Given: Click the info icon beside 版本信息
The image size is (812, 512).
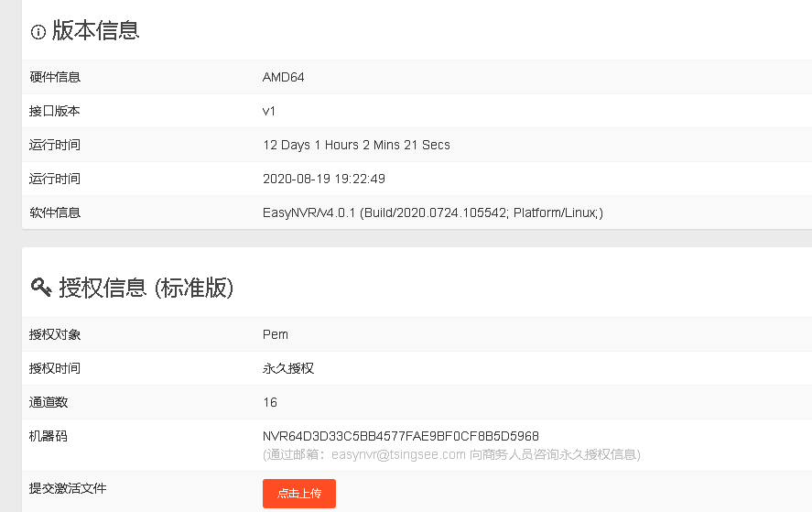Looking at the screenshot, I should [38, 32].
